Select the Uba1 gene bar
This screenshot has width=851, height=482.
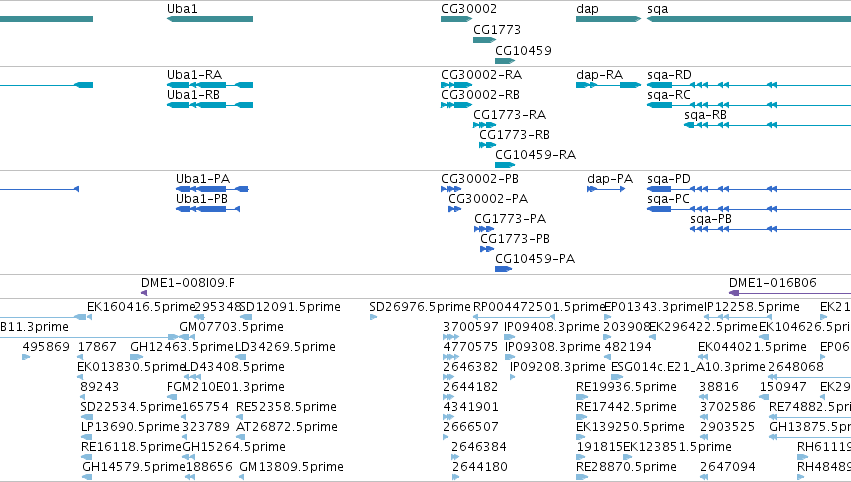[210, 19]
